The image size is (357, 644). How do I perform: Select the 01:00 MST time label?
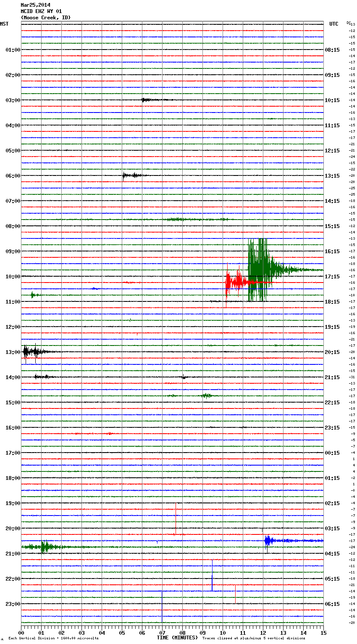[x=13, y=50]
